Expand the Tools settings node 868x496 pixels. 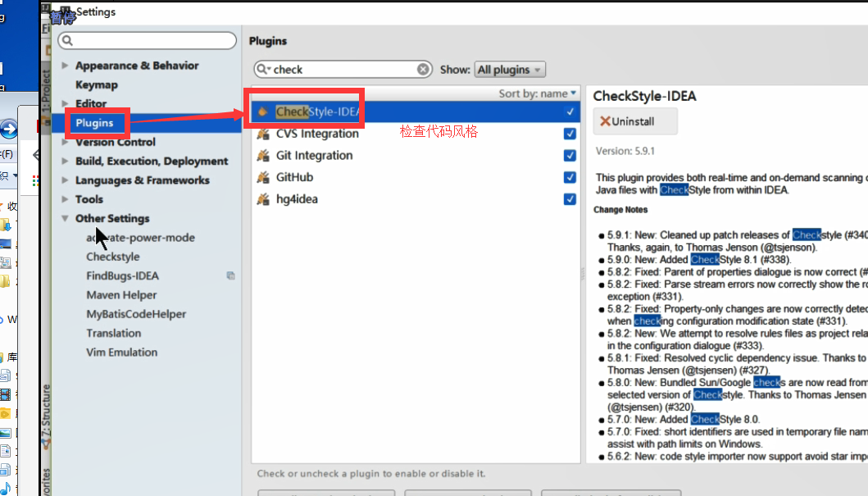65,199
